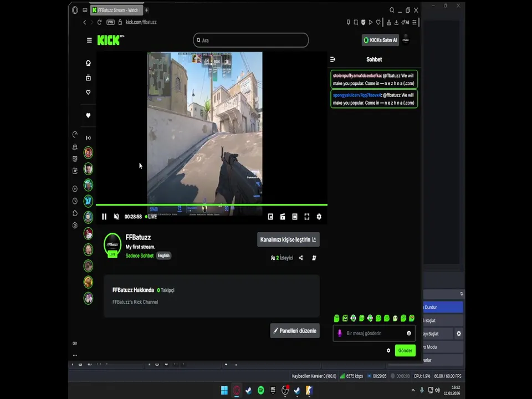
Task: Open the user profile avatar menu
Action: click(406, 40)
